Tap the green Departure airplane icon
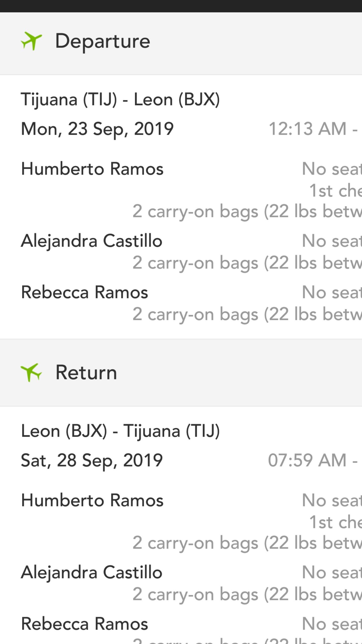The image size is (362, 644). pyautogui.click(x=31, y=41)
